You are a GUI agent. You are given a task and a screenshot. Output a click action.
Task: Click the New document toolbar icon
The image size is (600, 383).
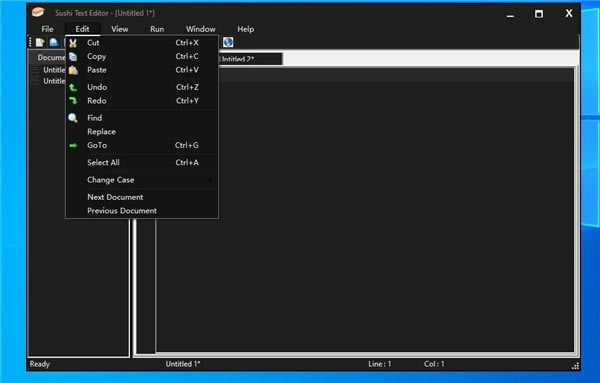tap(40, 42)
